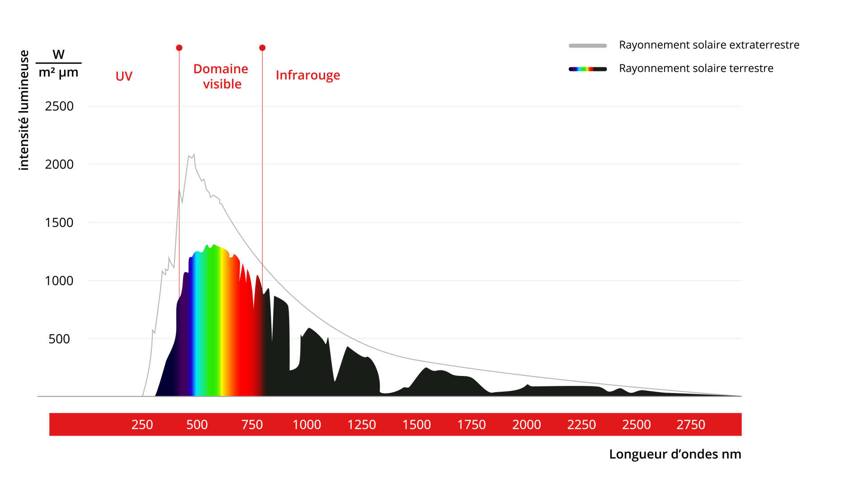Click the gray extraterrestrial legend line

pyautogui.click(x=588, y=46)
